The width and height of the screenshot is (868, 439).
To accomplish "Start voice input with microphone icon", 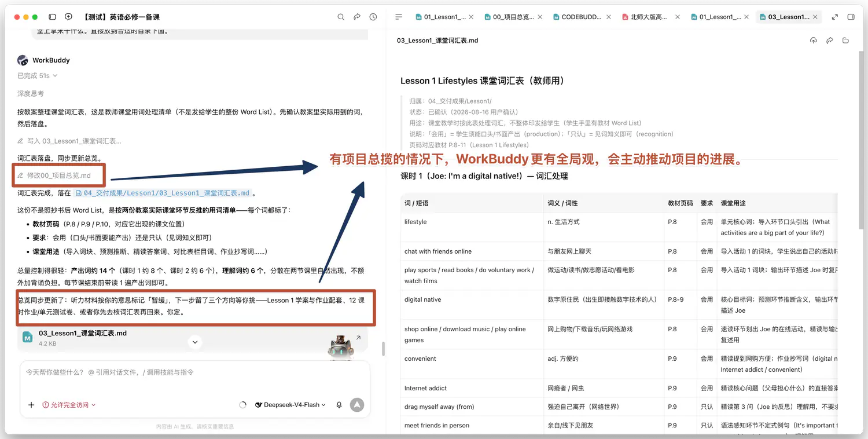I will click(x=339, y=405).
